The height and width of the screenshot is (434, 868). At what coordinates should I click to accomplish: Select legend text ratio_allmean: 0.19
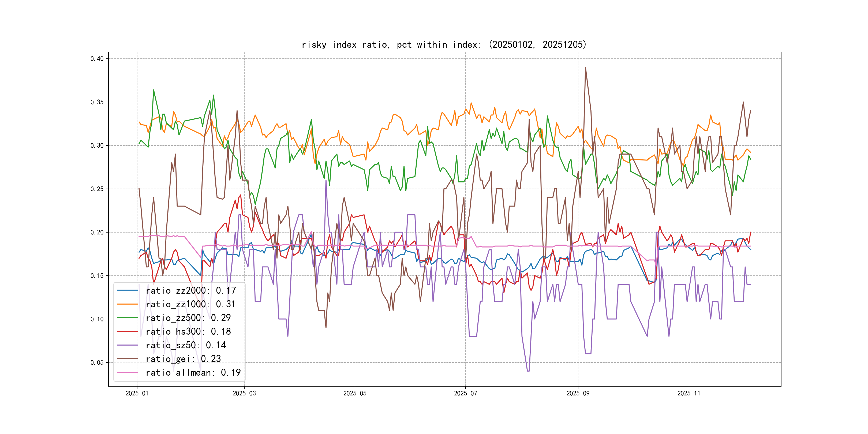(193, 372)
